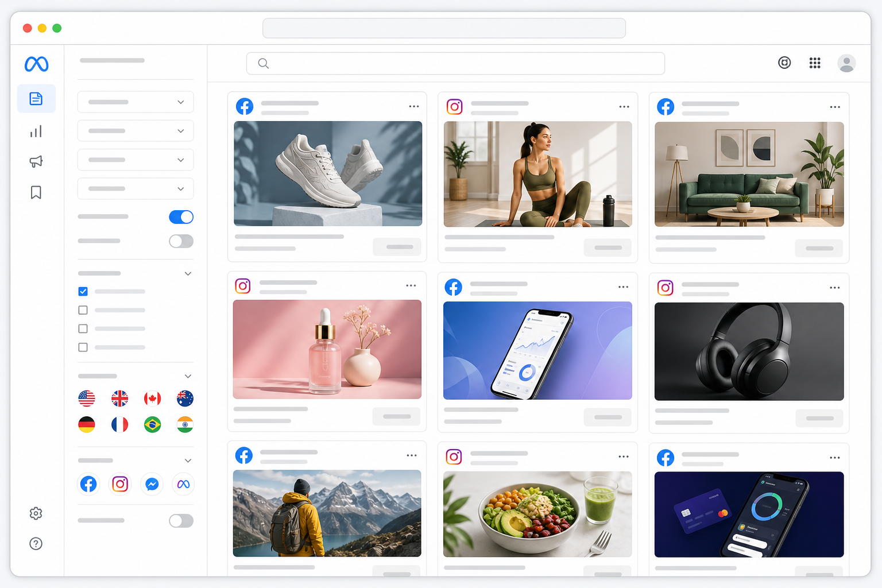Image resolution: width=882 pixels, height=588 pixels.
Task: Collapse the country flags section chevron
Action: coord(188,376)
